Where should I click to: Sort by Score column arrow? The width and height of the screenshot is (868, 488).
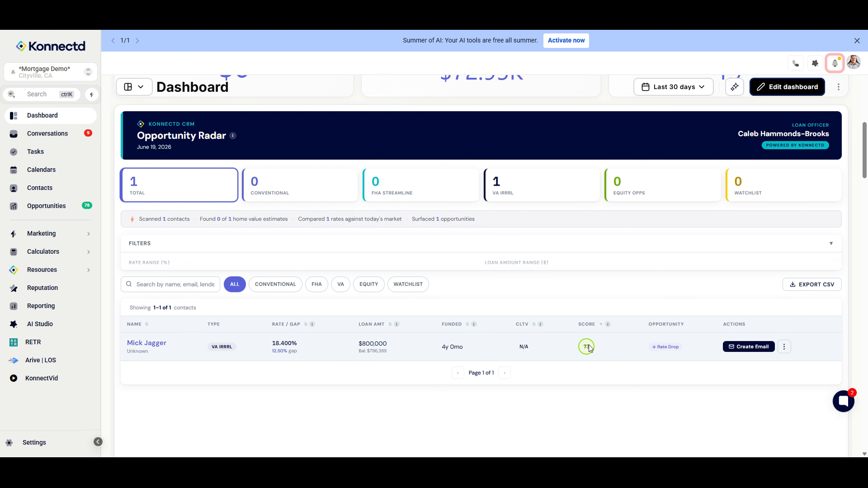tap(601, 324)
